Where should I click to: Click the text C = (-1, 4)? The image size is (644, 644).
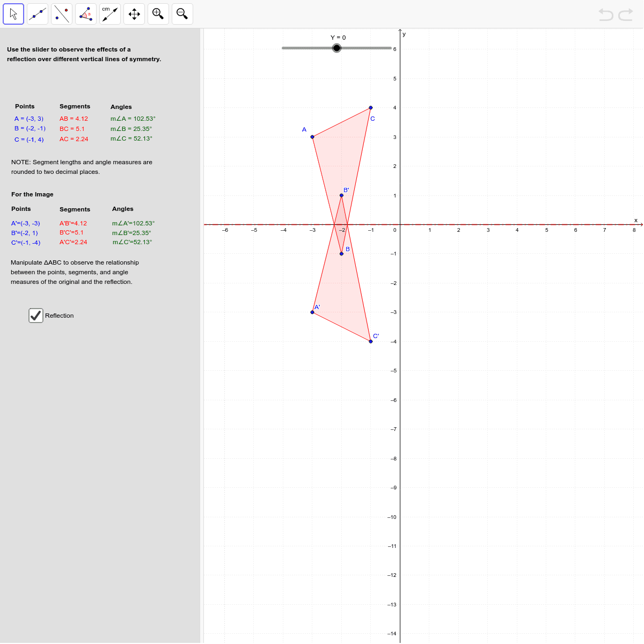pos(29,140)
